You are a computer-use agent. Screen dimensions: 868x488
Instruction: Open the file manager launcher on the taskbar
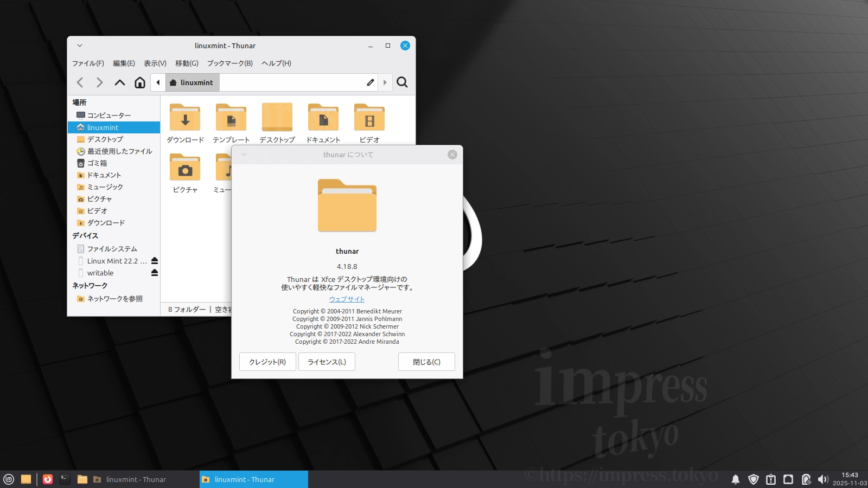82,479
